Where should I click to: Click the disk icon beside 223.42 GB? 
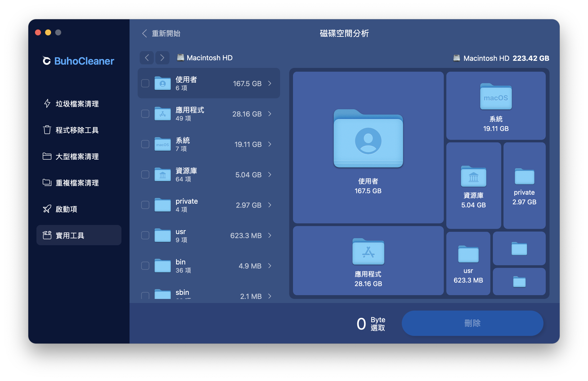[x=457, y=58]
